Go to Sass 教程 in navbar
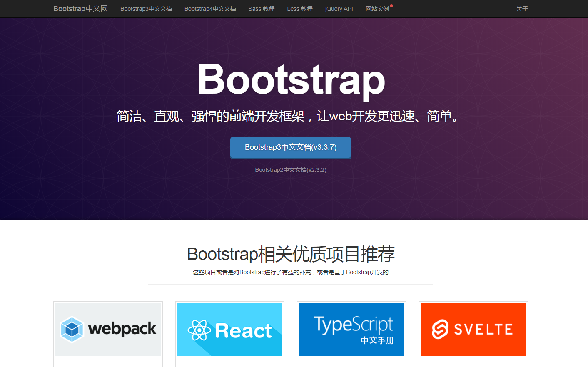588x367 pixels. [262, 9]
